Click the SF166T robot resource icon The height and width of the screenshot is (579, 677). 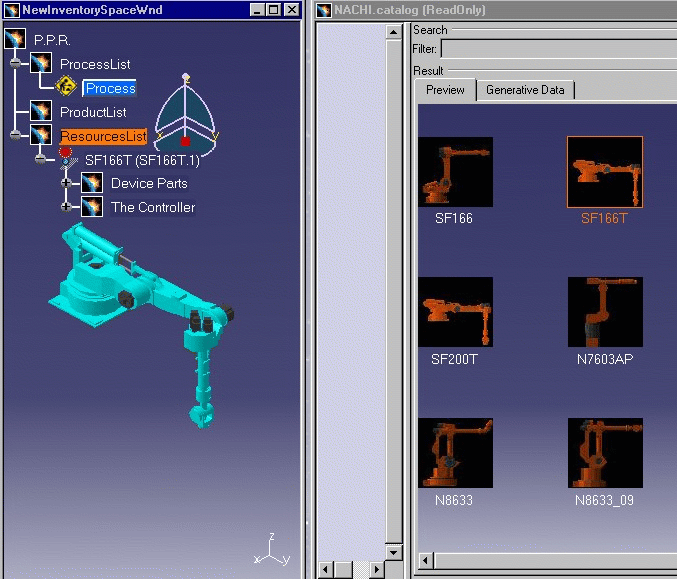[66, 158]
